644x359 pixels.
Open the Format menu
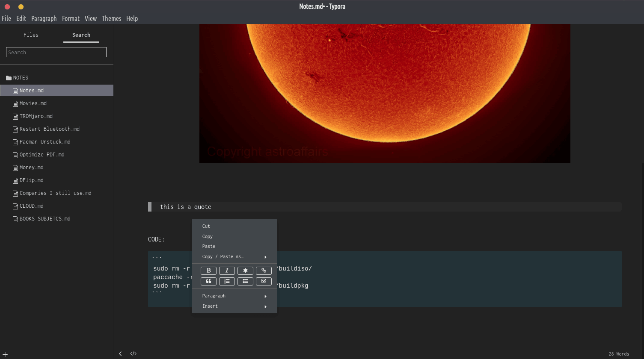click(71, 18)
